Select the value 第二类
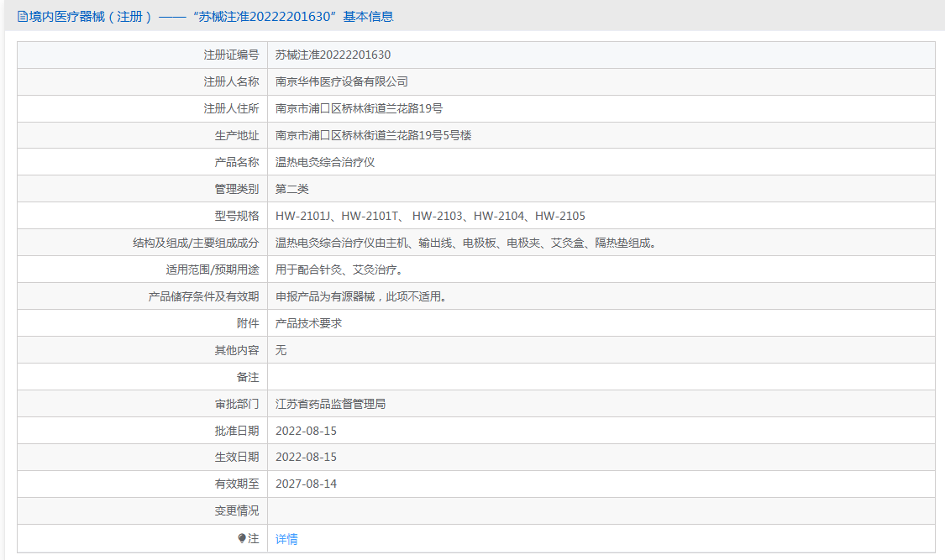Screen dimensions: 945x560 (x=291, y=189)
